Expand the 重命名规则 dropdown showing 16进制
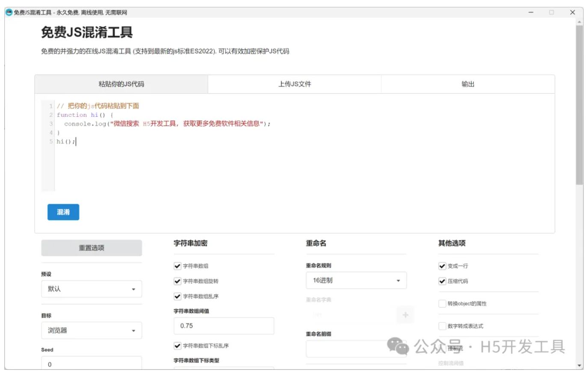The image size is (588, 375). coord(356,280)
